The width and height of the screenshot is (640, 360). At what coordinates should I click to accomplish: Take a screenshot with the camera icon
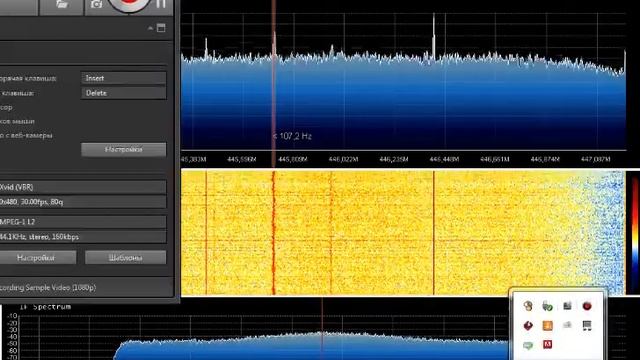96,4
